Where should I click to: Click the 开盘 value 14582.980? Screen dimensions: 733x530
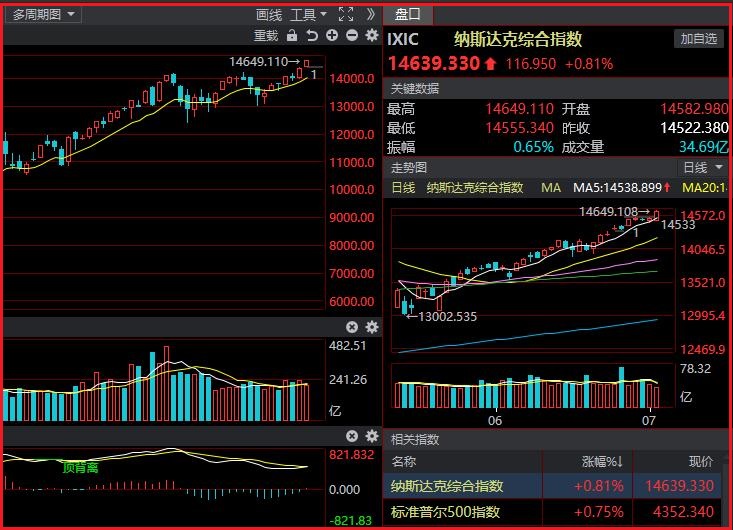point(694,109)
